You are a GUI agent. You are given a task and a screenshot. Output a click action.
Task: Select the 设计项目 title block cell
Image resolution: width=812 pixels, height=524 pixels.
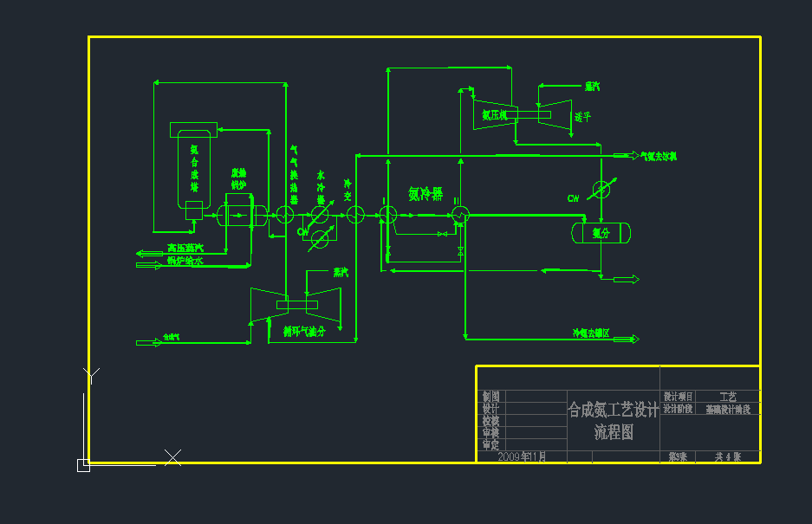coord(679,397)
